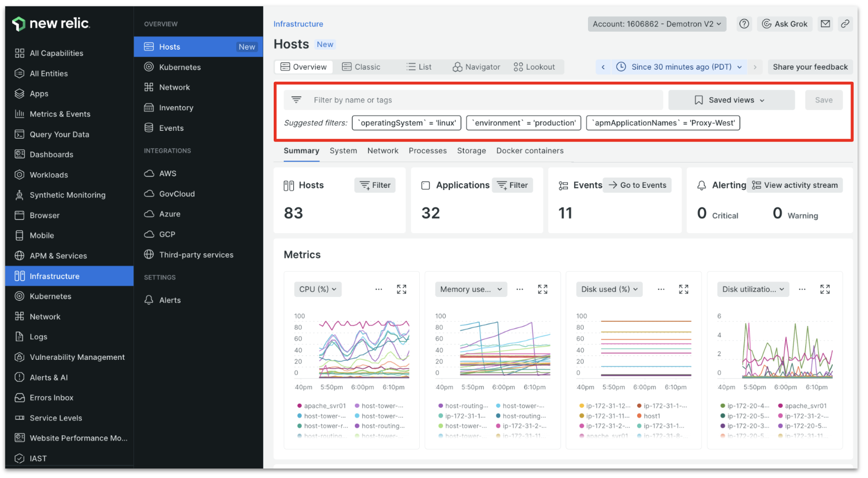Click the Infrastructure breadcrumb link
Screen dimensions: 868x478
point(298,24)
